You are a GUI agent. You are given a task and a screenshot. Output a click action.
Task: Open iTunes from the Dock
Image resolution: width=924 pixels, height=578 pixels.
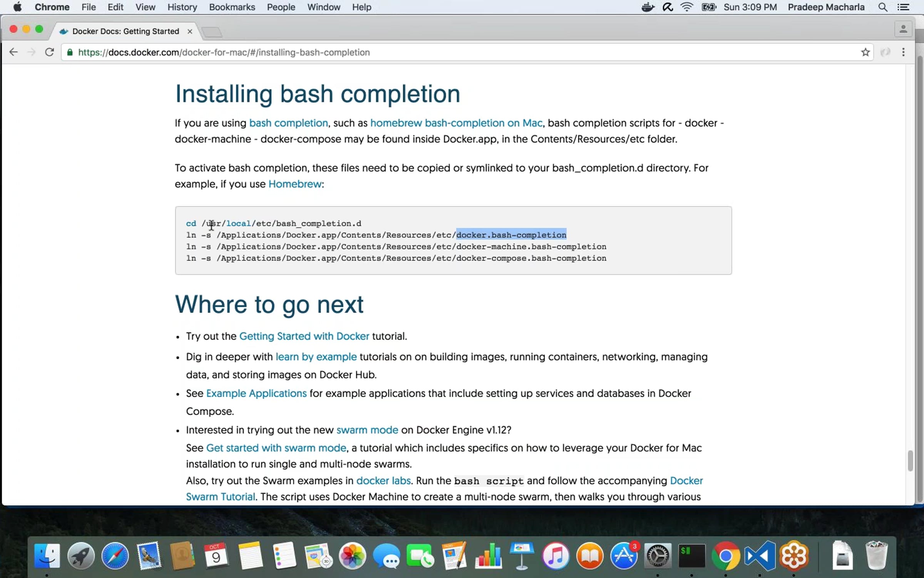click(x=556, y=556)
